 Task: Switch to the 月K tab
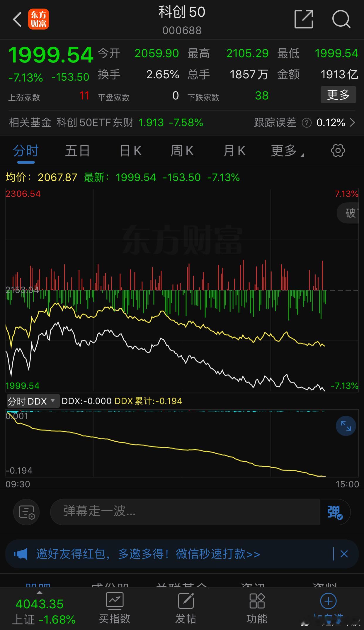tap(234, 150)
